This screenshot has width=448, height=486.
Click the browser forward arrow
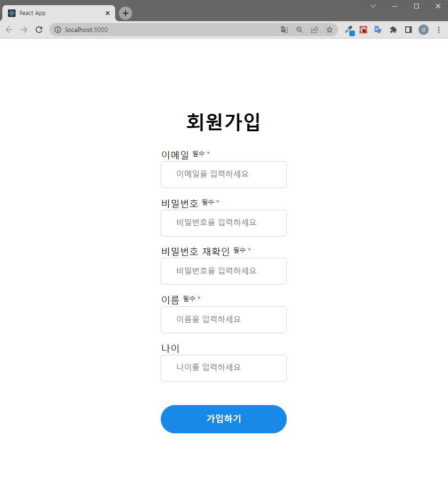24,30
